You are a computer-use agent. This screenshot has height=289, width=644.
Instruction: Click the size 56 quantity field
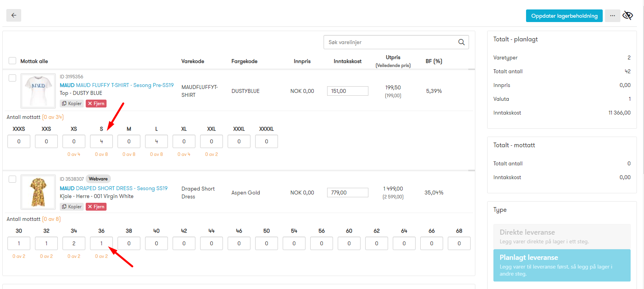pos(322,243)
